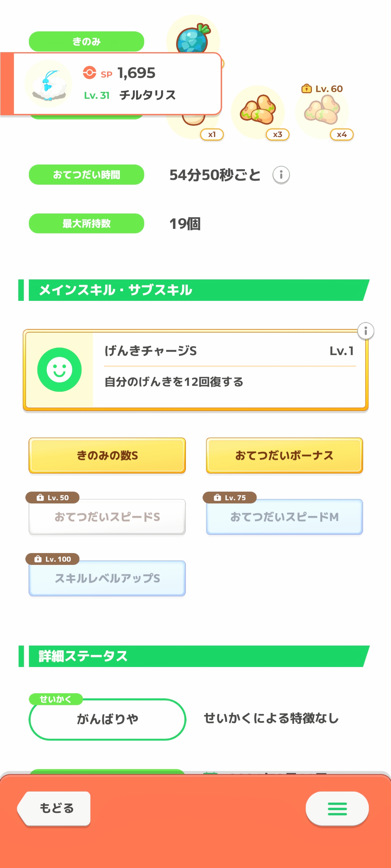The image size is (391, 868).
Task: Tap the Poké Ball SP icon
Action: click(89, 73)
